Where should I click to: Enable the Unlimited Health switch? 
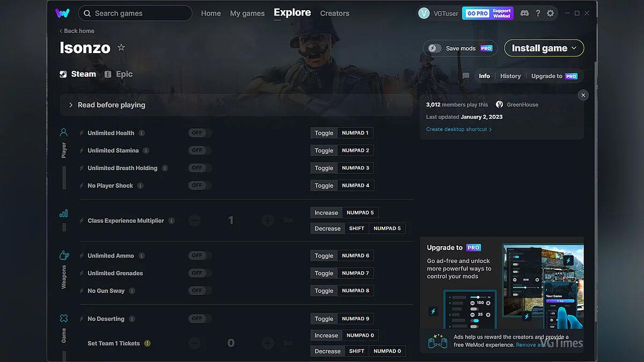coord(200,133)
